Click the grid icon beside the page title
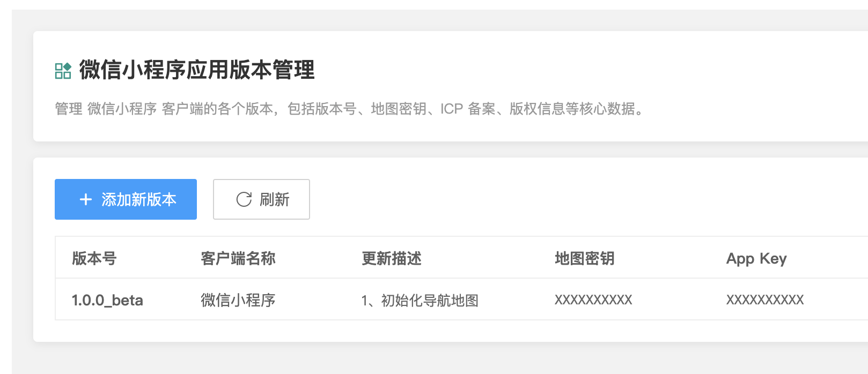868x374 pixels. pos(63,71)
